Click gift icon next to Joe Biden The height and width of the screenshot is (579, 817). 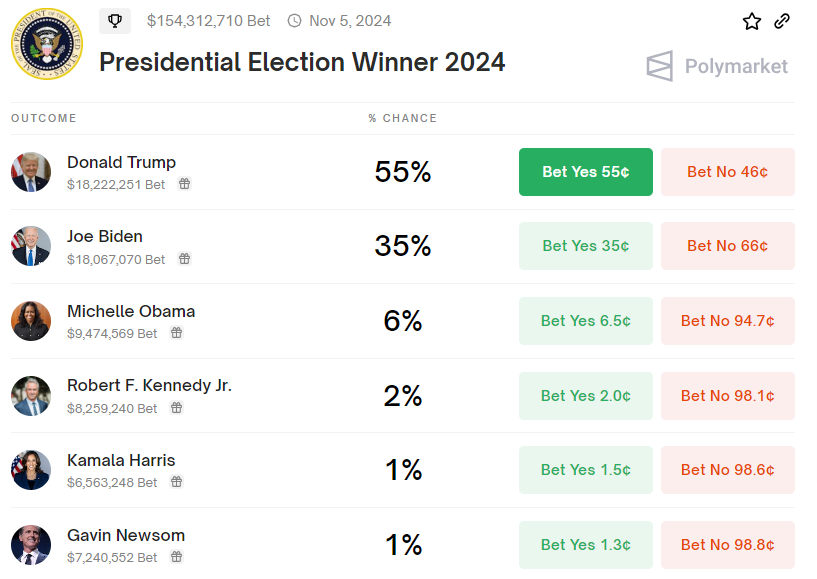(x=185, y=259)
